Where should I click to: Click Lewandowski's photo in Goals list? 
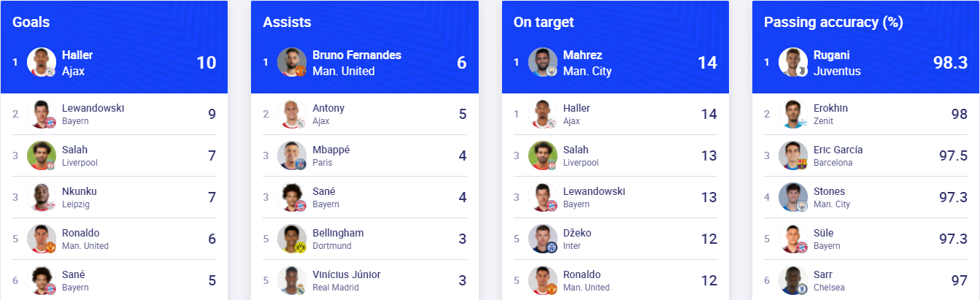pyautogui.click(x=42, y=114)
